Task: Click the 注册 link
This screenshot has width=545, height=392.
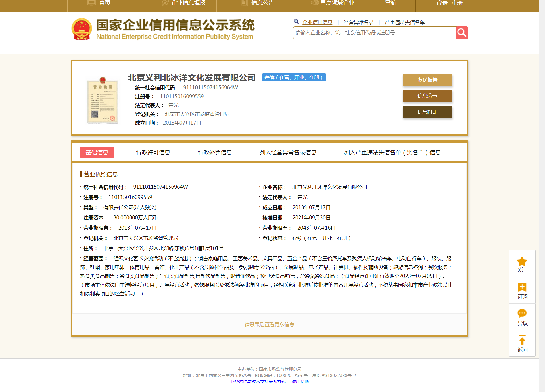Action: coord(457,3)
